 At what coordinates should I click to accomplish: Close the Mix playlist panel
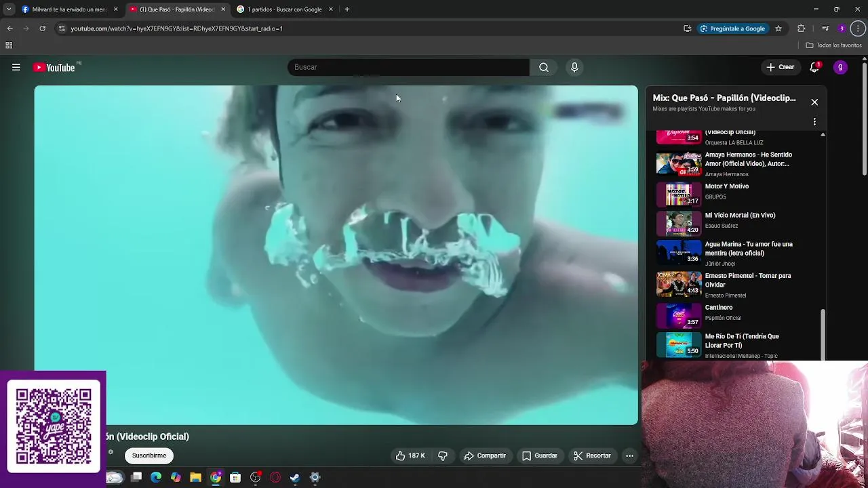click(x=814, y=102)
